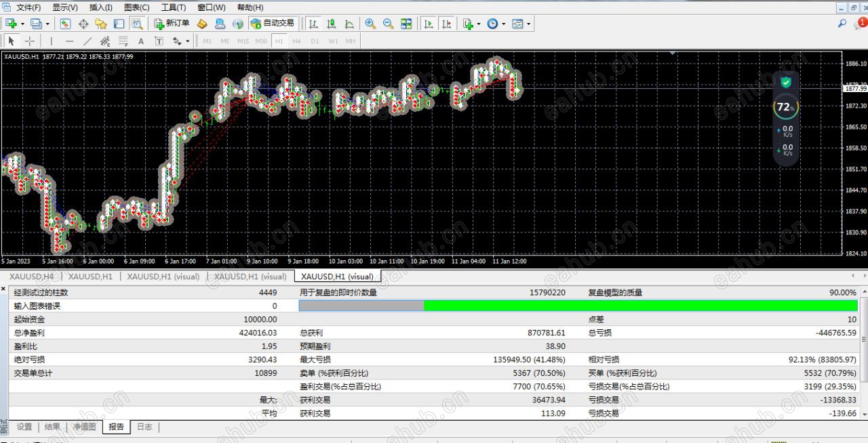Open the signals broadcast icon
This screenshot has width=868, height=443.
tap(238, 24)
